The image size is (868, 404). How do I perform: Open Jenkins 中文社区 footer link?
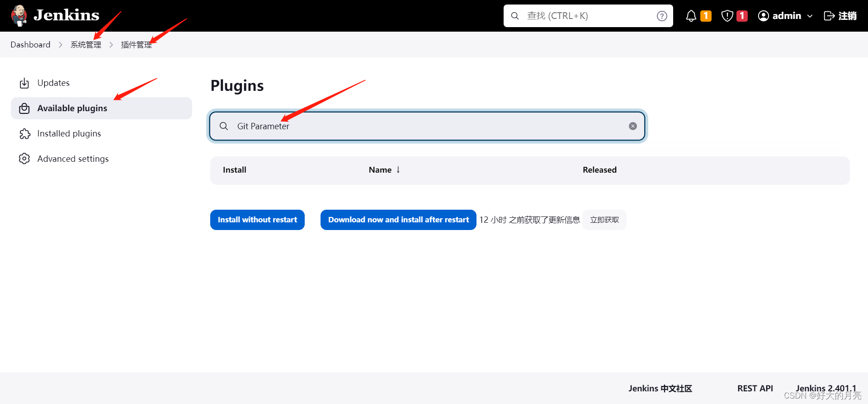coord(660,388)
